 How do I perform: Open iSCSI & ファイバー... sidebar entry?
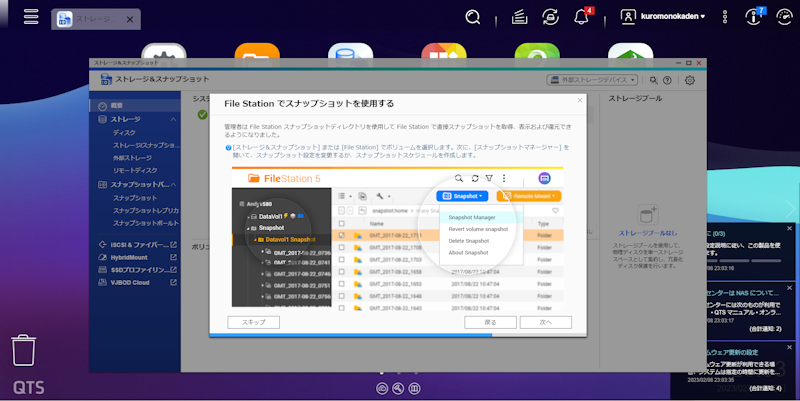(x=139, y=245)
